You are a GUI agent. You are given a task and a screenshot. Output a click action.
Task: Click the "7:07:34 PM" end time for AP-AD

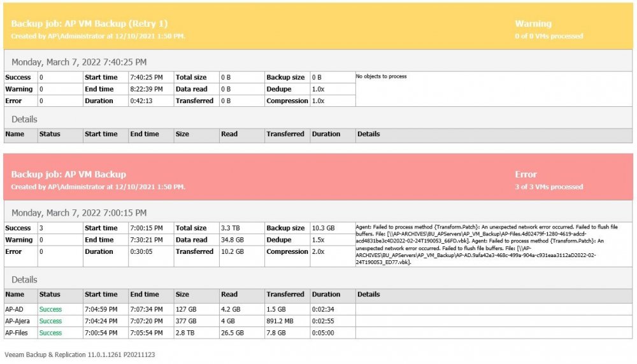coord(147,309)
